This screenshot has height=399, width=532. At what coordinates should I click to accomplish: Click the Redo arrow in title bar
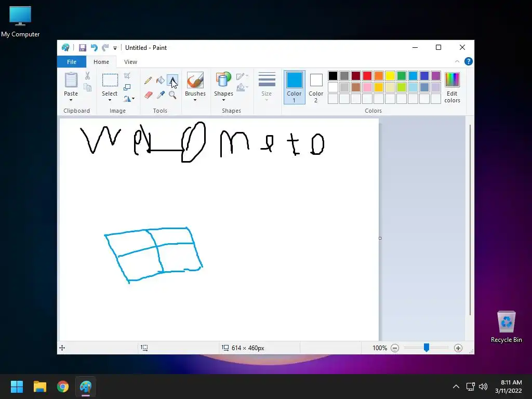pos(105,48)
